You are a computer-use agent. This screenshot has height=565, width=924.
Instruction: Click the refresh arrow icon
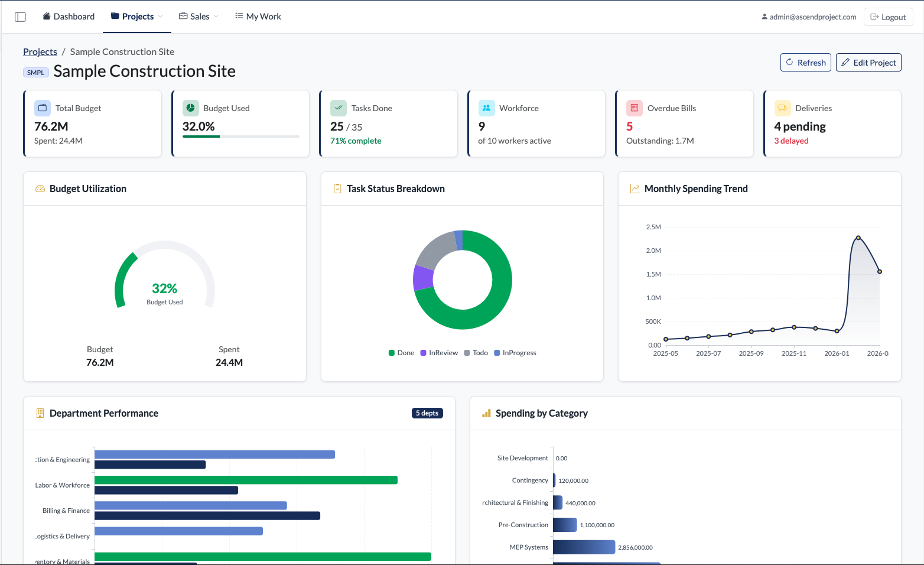[789, 62]
